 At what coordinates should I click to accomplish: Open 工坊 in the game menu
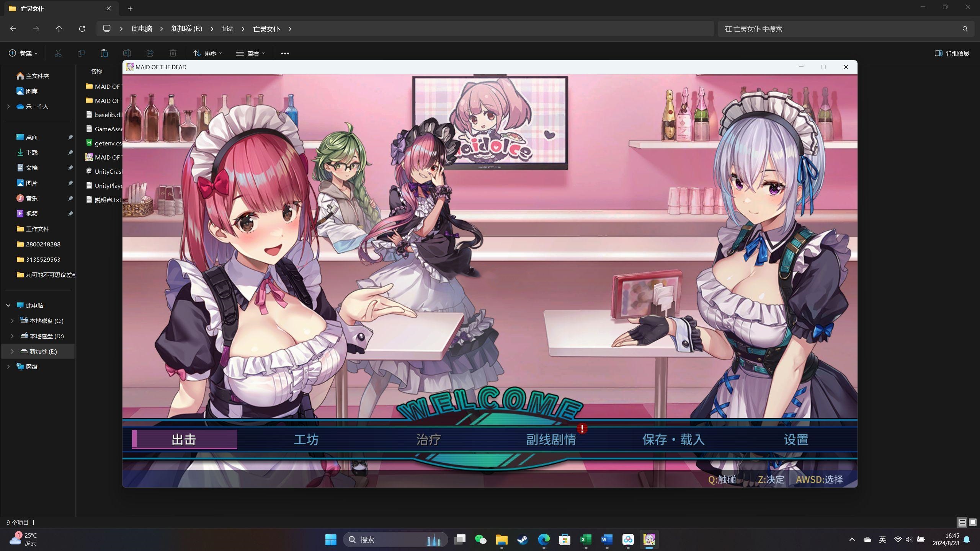pyautogui.click(x=306, y=439)
